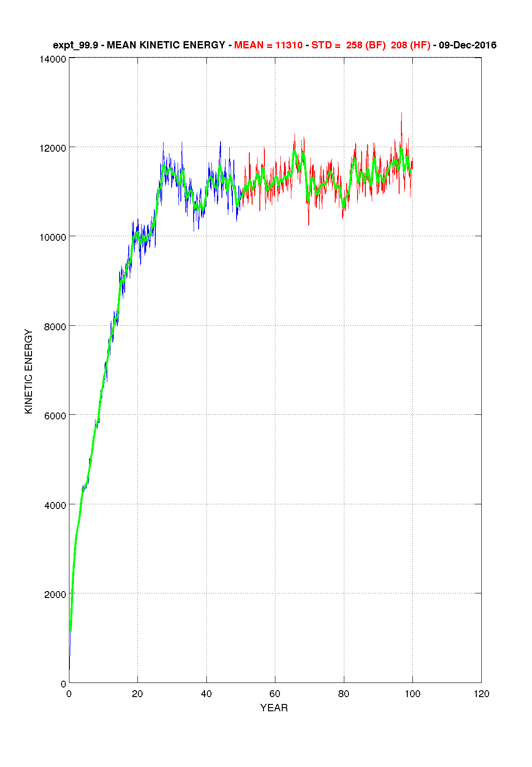Click the 100 tick label on the X-axis
Image resolution: width=532 pixels, height=767 pixels.
point(412,694)
